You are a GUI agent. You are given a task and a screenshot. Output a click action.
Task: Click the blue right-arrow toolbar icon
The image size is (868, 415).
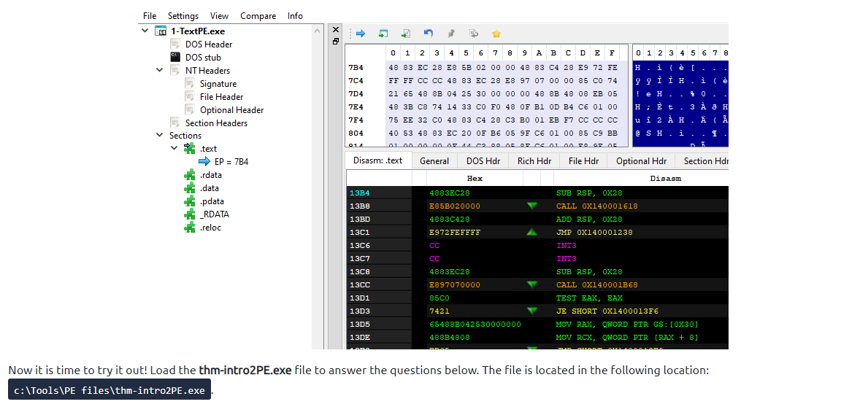361,34
